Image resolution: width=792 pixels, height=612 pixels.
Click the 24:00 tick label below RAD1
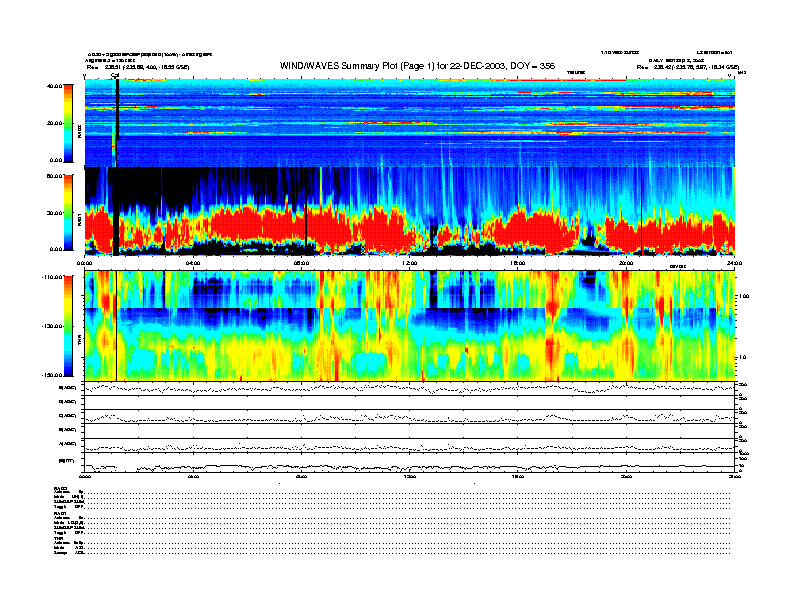pos(734,263)
